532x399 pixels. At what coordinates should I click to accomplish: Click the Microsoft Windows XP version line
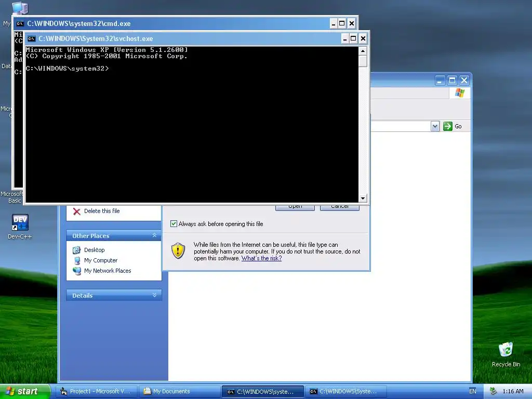[x=107, y=50]
